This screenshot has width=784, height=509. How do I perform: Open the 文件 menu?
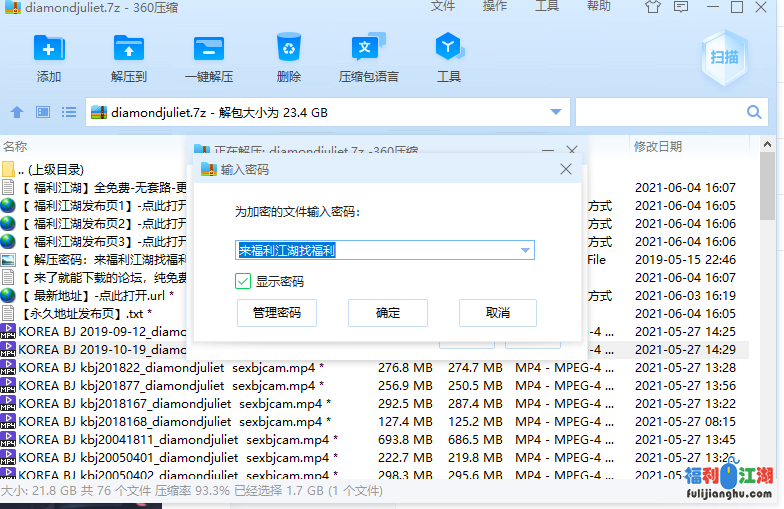pyautogui.click(x=443, y=7)
